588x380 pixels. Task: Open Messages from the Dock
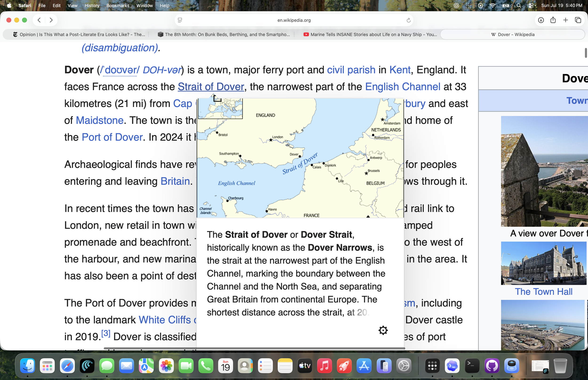tap(107, 366)
